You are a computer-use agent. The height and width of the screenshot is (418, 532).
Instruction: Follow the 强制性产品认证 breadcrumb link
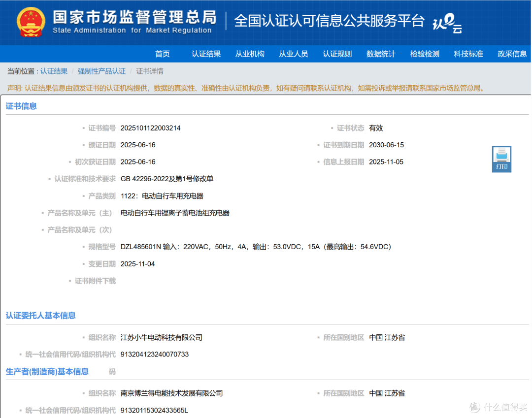[x=102, y=71]
